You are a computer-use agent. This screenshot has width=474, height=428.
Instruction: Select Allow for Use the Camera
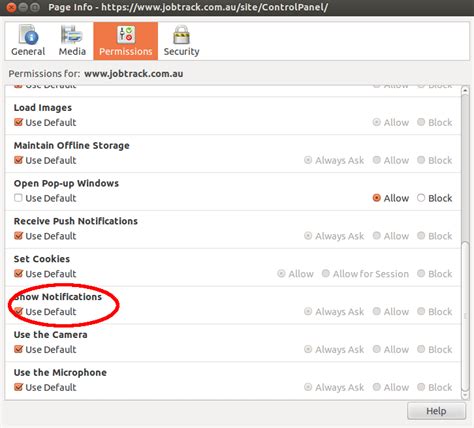[x=377, y=349]
